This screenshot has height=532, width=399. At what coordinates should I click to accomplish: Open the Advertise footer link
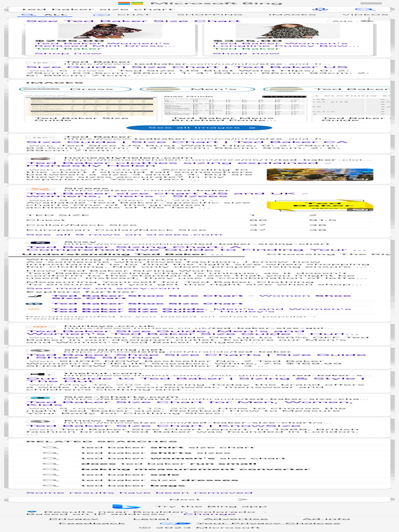point(235,519)
